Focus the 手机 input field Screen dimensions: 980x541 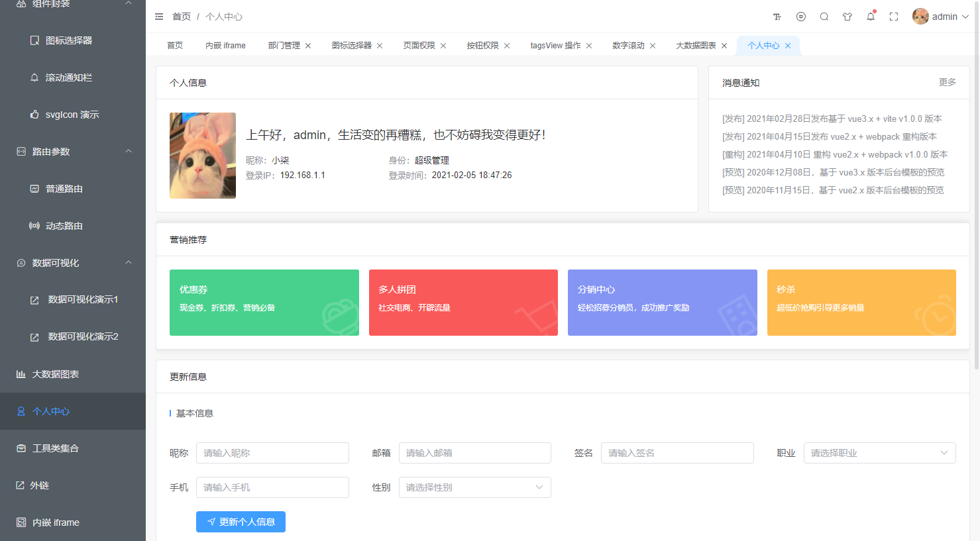tap(272, 487)
